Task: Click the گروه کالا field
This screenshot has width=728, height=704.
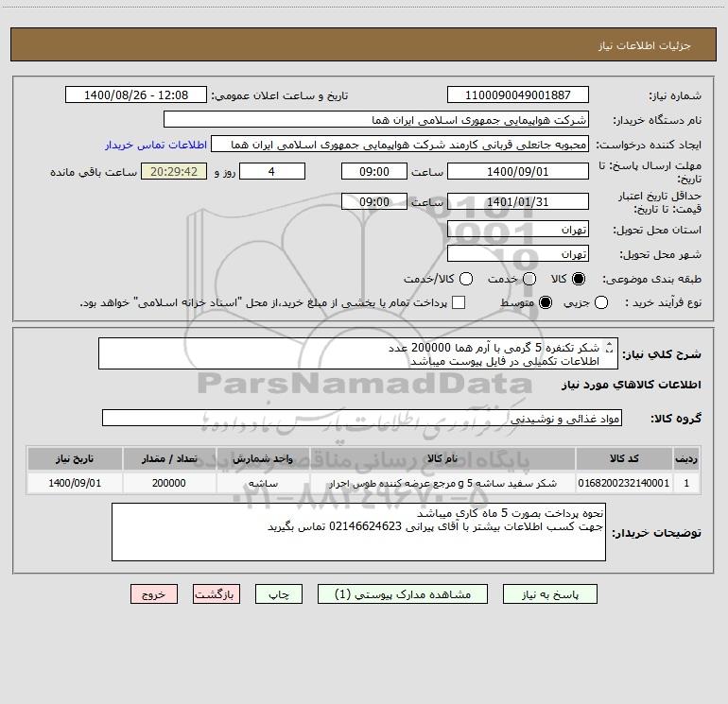Action: point(362,418)
